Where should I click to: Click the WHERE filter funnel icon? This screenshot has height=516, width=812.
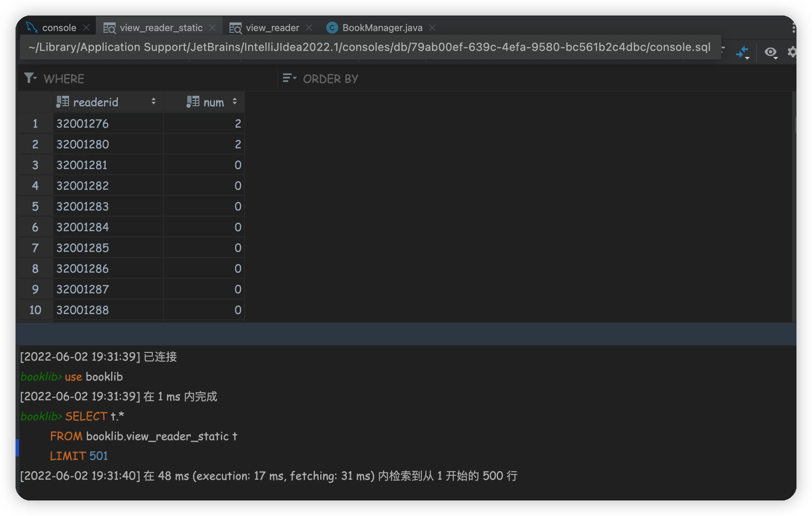click(x=30, y=78)
